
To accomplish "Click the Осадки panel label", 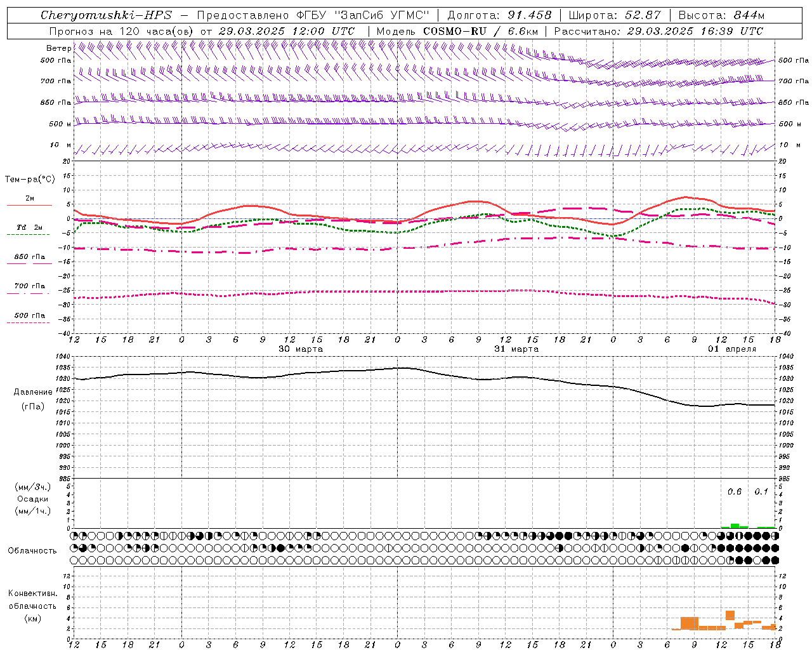I will [x=32, y=499].
